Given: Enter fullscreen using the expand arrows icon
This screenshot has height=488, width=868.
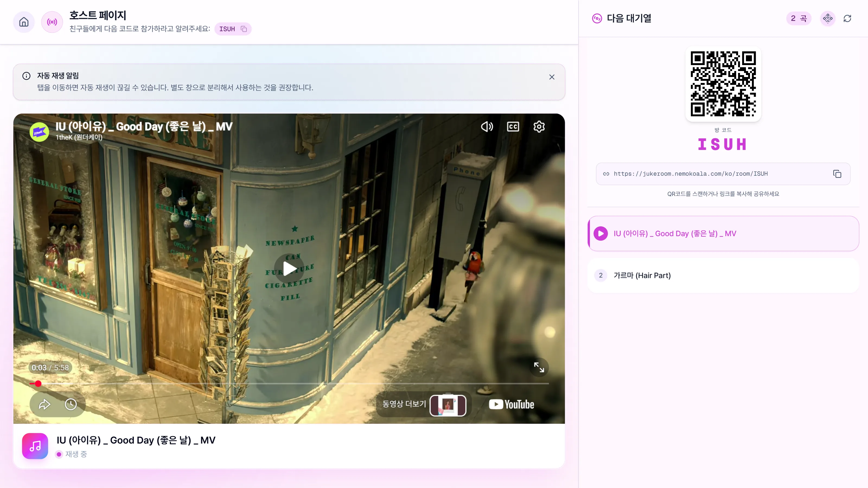Looking at the screenshot, I should 539,367.
